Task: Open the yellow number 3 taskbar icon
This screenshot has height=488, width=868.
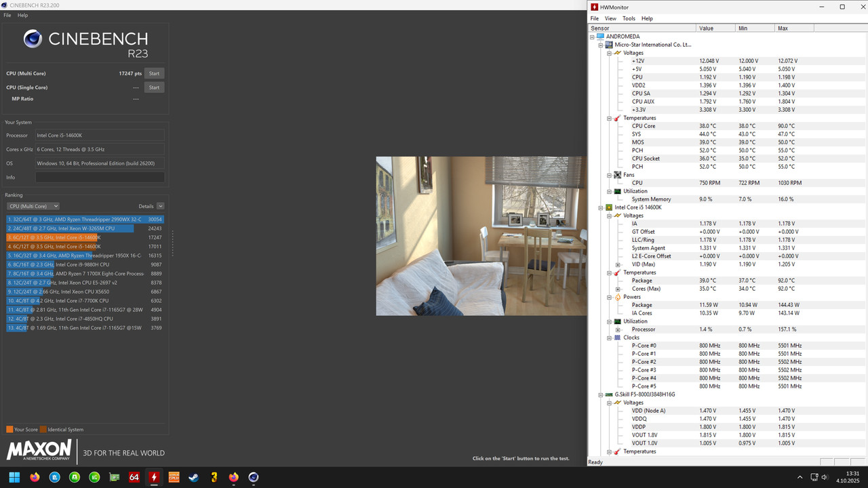Action: (214, 477)
